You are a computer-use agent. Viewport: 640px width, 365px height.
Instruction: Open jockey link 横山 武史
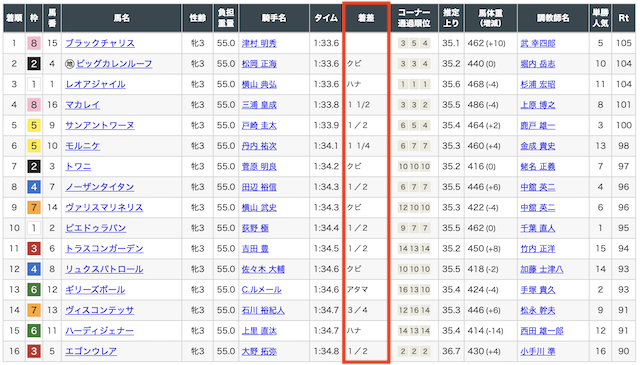pos(259,207)
